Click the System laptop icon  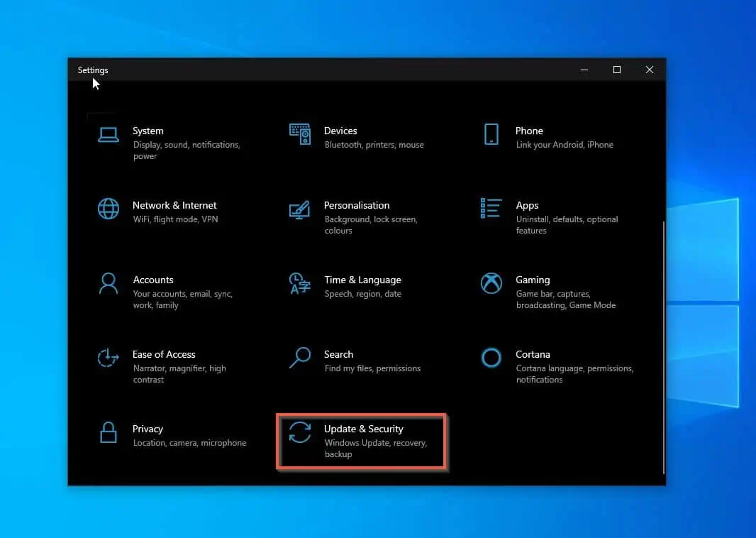[x=108, y=135]
